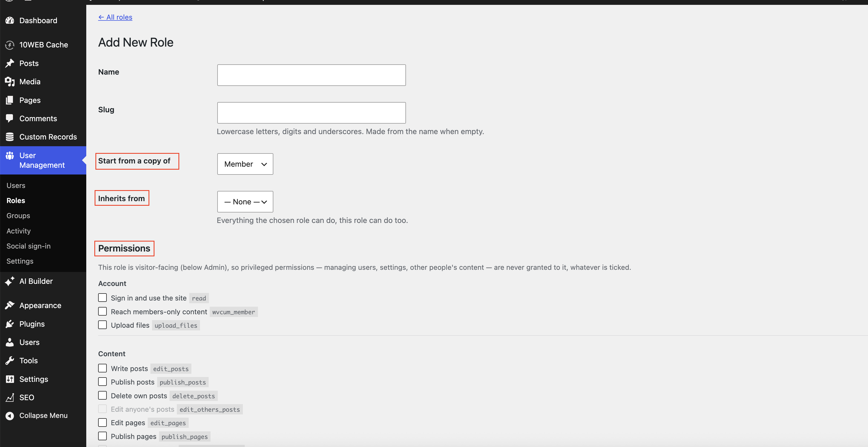This screenshot has width=868, height=447.
Task: Click the Slug input field
Action: coord(311,113)
